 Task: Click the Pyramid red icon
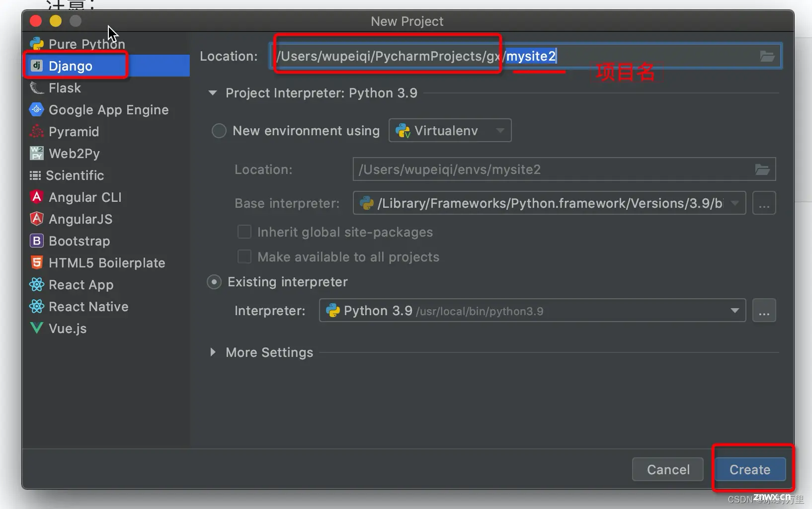(x=37, y=131)
